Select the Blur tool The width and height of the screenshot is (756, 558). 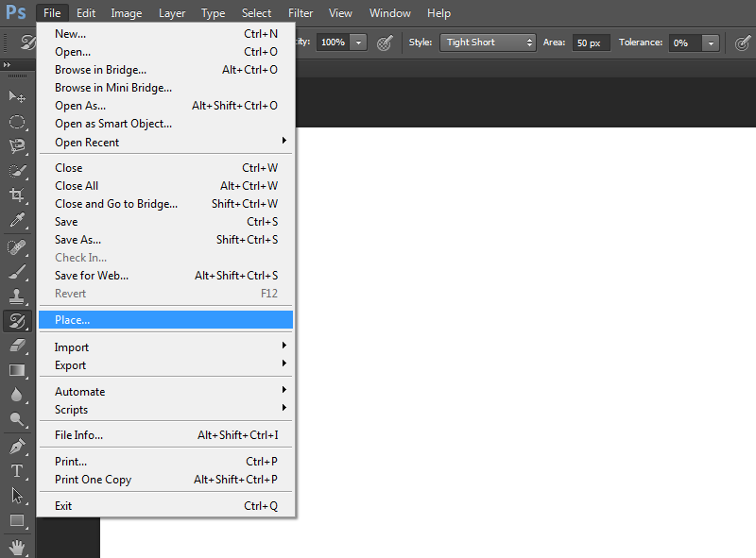pyautogui.click(x=17, y=395)
